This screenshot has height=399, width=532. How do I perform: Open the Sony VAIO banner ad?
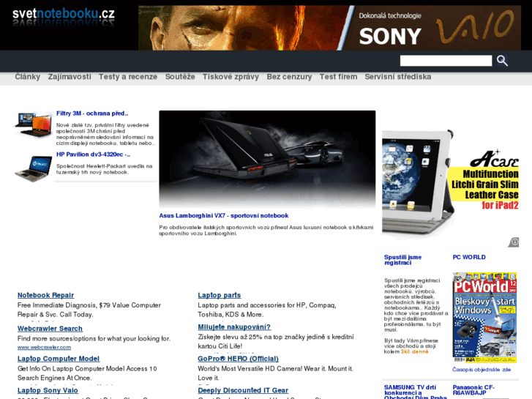(329, 28)
